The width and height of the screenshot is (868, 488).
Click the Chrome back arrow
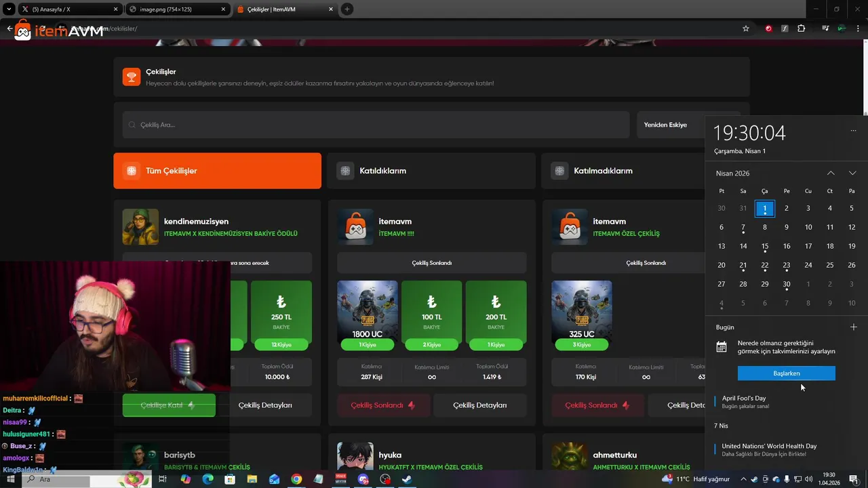coord(9,28)
